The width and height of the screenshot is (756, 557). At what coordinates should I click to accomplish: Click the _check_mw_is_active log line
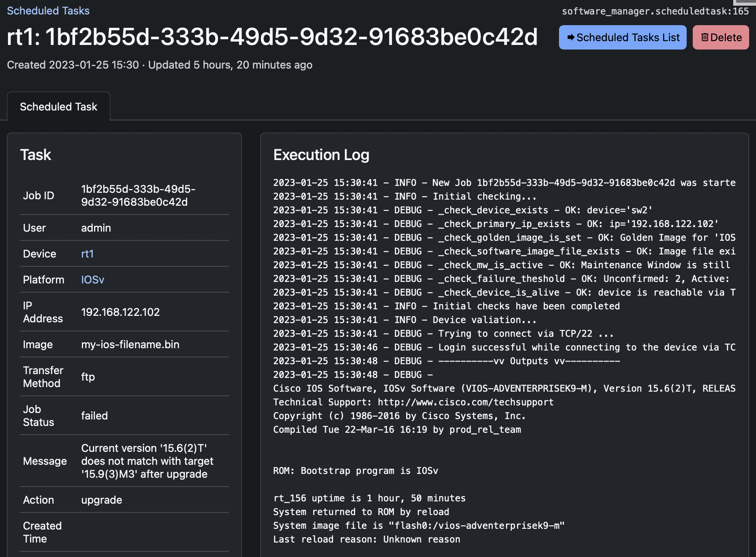502,265
